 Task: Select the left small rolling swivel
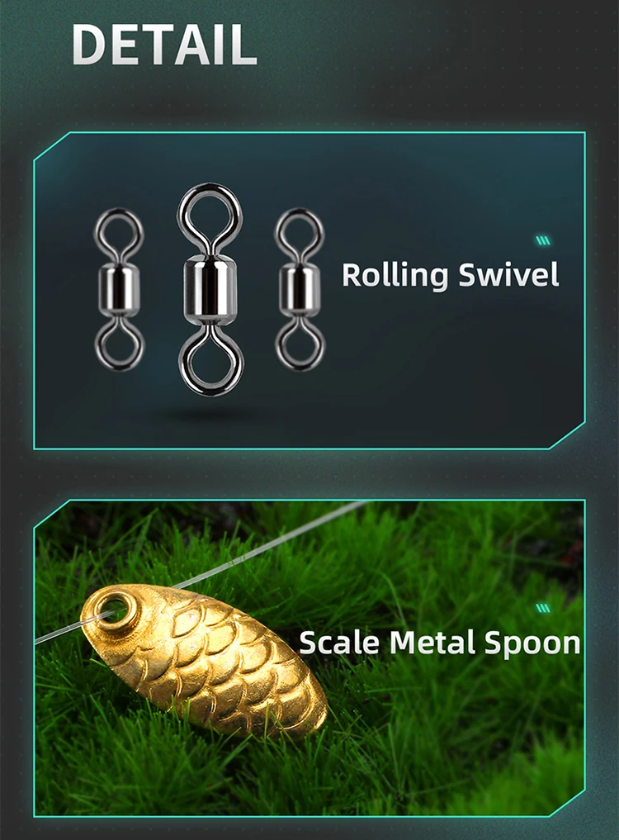(x=119, y=290)
